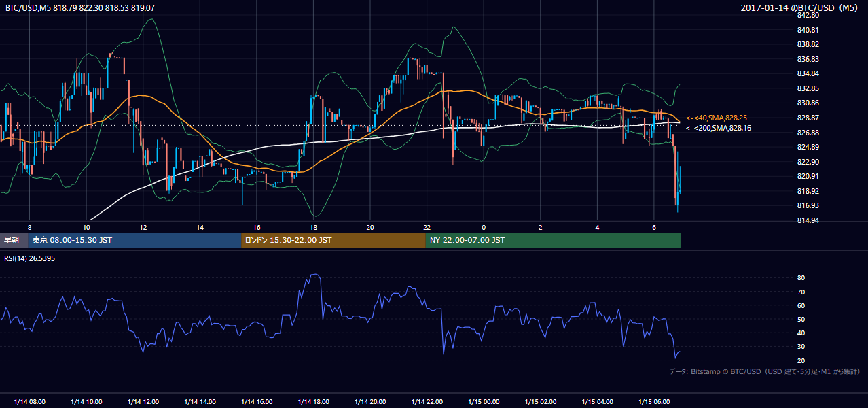Click RSI axis level 50

click(801, 319)
